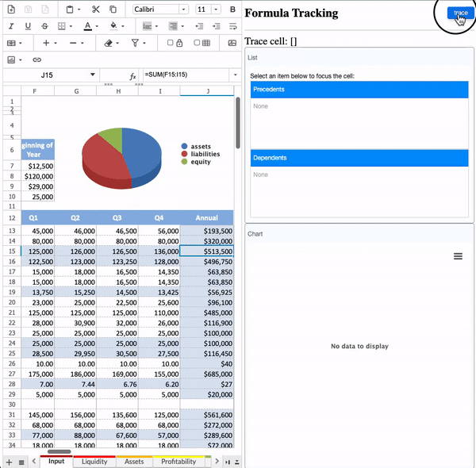The image size is (476, 468).
Task: Click the fx insert function icon
Action: pos(132,76)
